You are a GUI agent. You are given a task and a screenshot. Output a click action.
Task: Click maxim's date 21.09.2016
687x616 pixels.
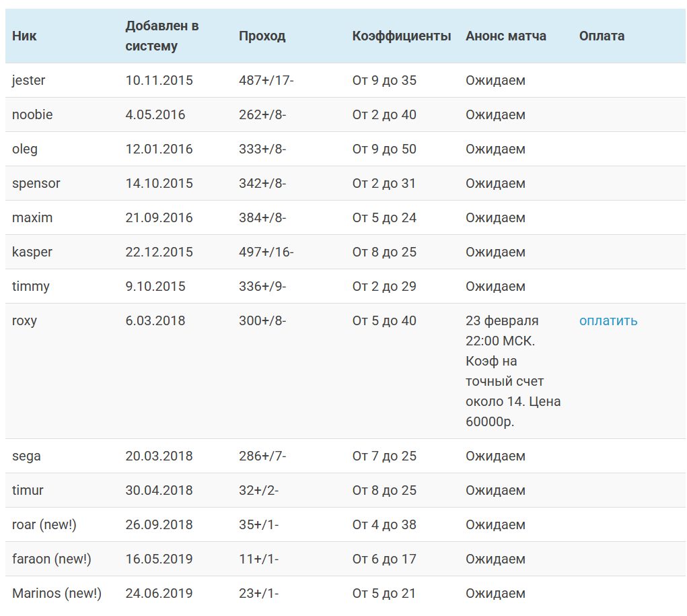click(158, 217)
